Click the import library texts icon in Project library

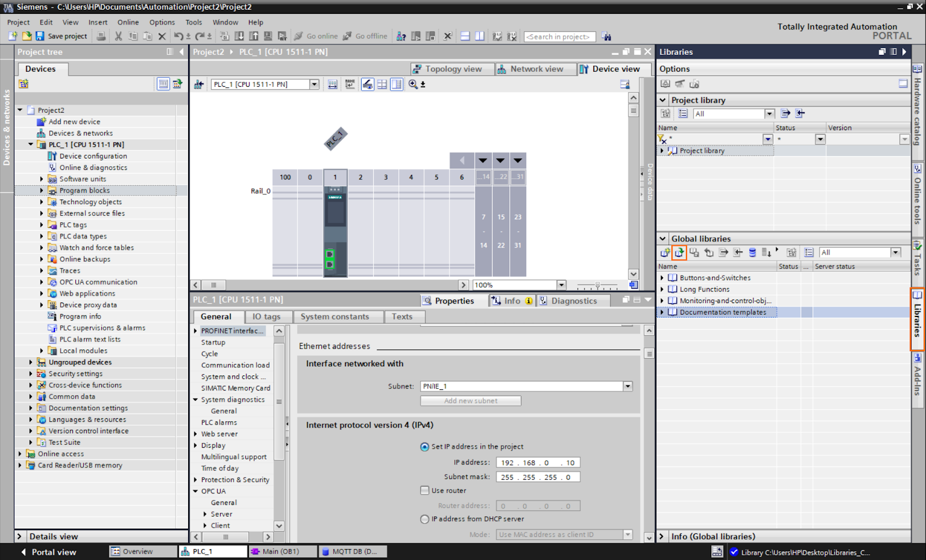click(800, 113)
